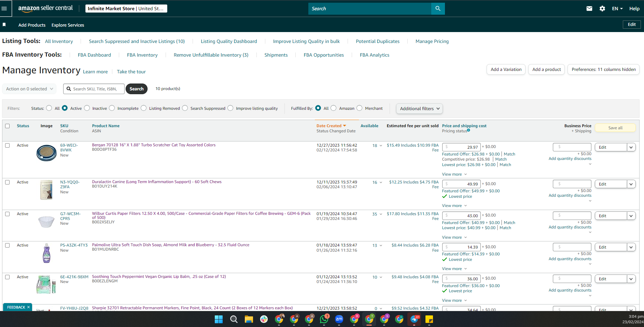Open Shipments under FBA Inventory Tools
The height and width of the screenshot is (327, 644).
[276, 55]
